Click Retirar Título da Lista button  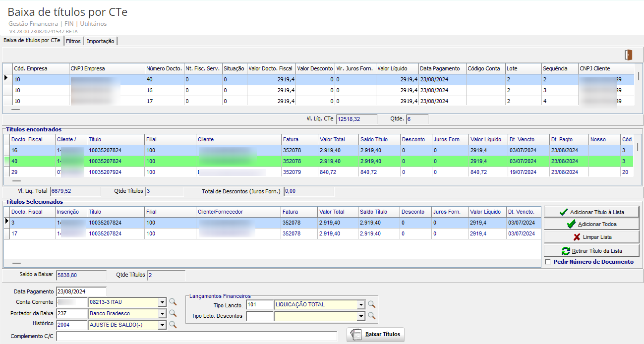tap(591, 250)
